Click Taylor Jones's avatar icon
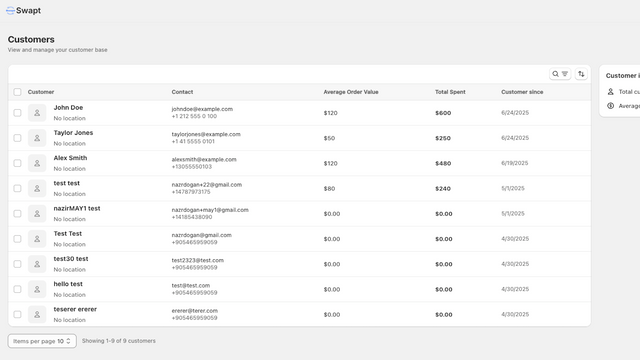This screenshot has width=640, height=360. [x=37, y=138]
